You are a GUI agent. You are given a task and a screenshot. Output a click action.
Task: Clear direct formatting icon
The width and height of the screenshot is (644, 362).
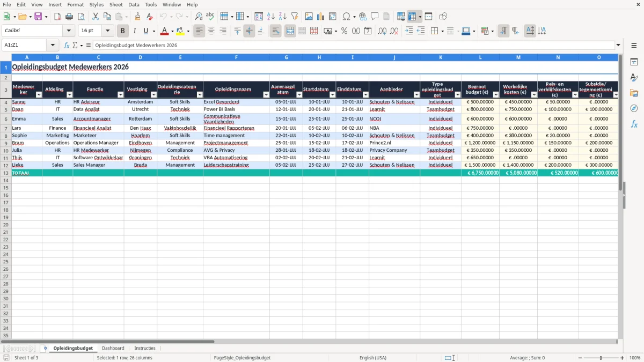[149, 17]
